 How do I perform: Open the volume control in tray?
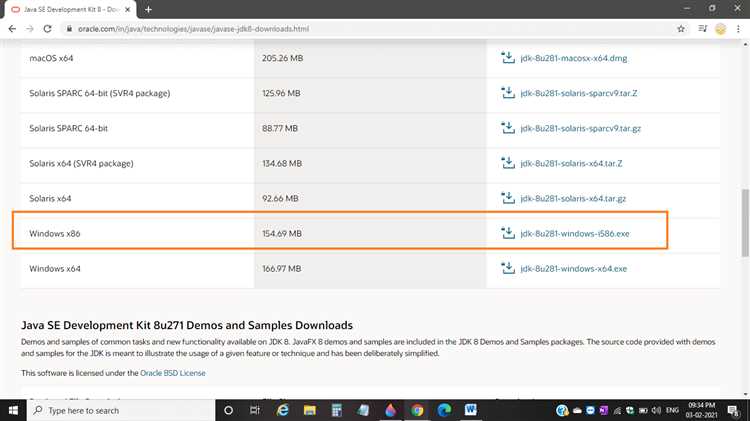point(656,410)
